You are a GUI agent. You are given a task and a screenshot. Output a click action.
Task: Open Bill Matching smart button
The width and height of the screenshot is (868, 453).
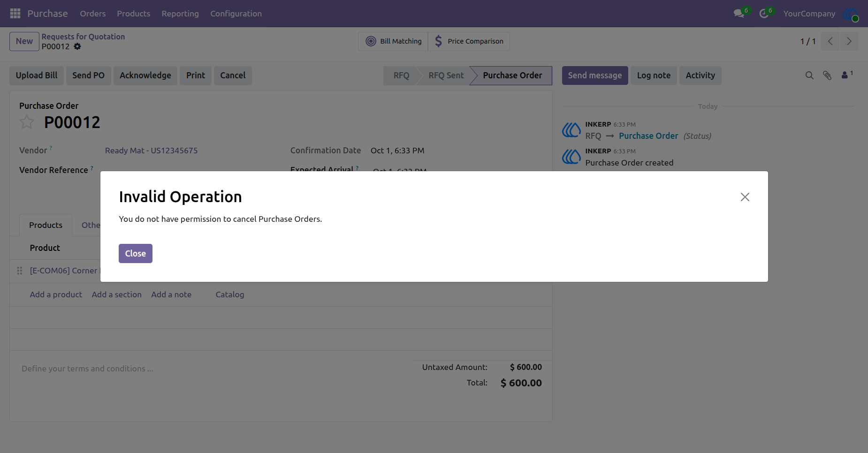(x=394, y=41)
